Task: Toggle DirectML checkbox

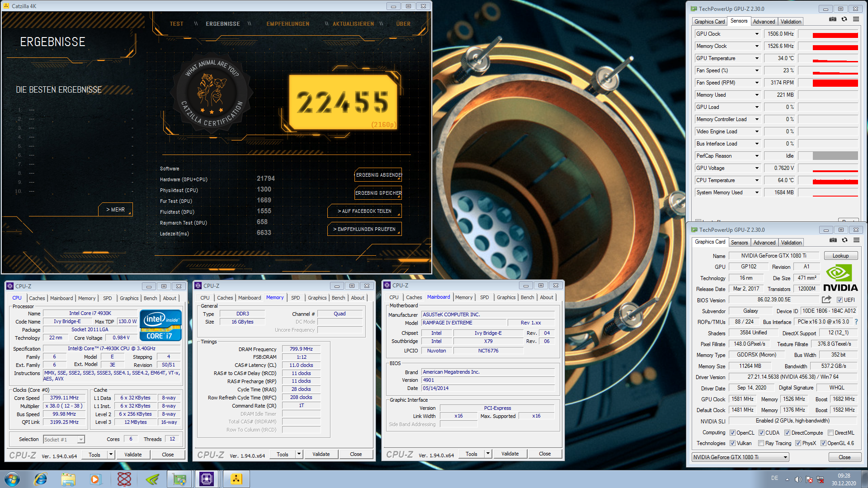Action: tap(830, 432)
